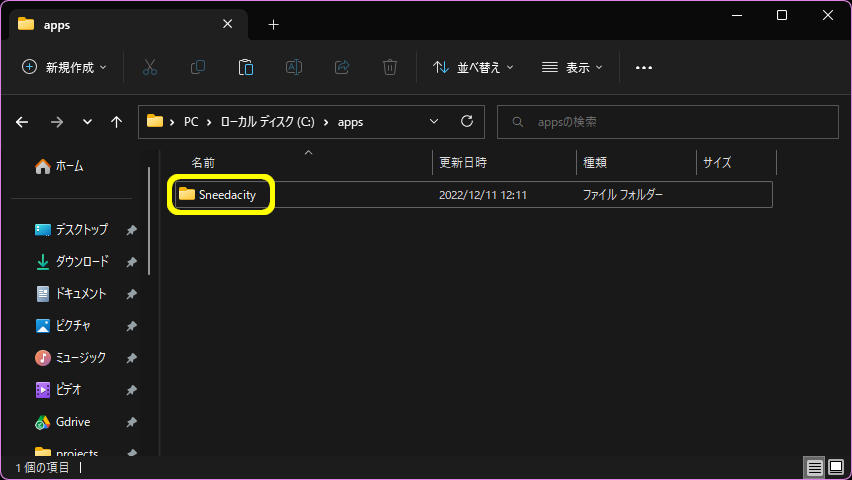Click the Delete trash icon
Viewport: 852px width, 480px height.
(390, 67)
